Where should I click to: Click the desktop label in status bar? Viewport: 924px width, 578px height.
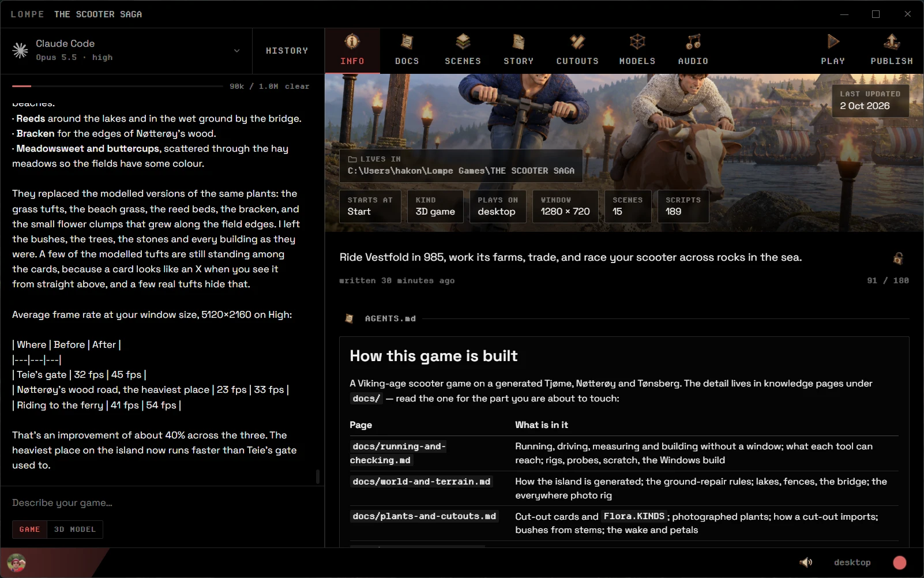[x=852, y=562]
